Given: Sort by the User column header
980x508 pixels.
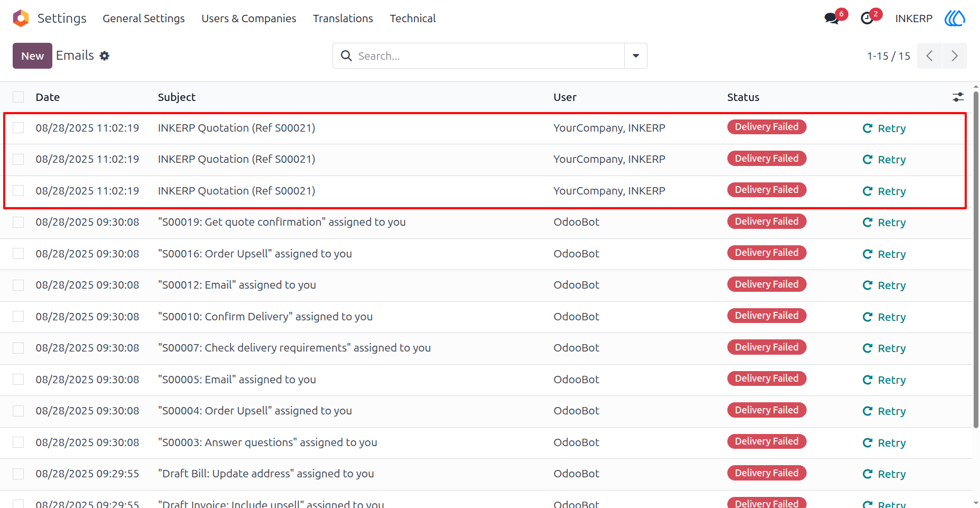Looking at the screenshot, I should (565, 97).
